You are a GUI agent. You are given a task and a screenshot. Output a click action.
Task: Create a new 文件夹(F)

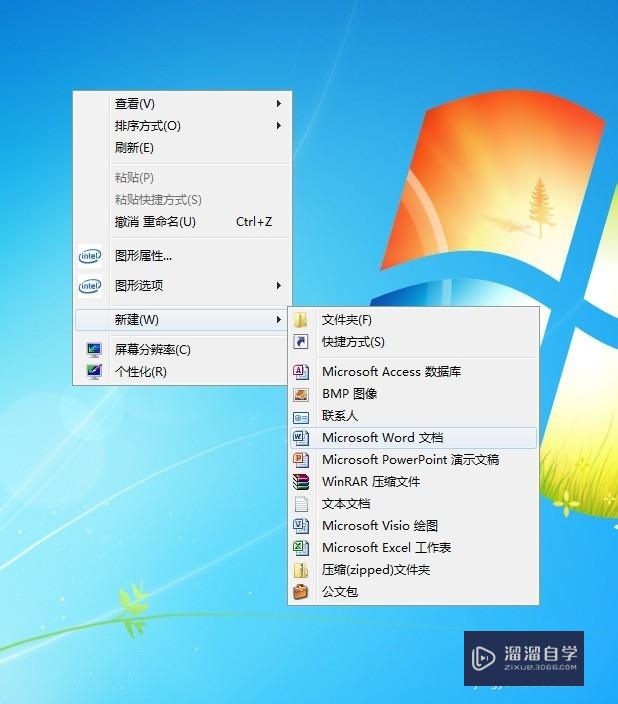pos(413,320)
